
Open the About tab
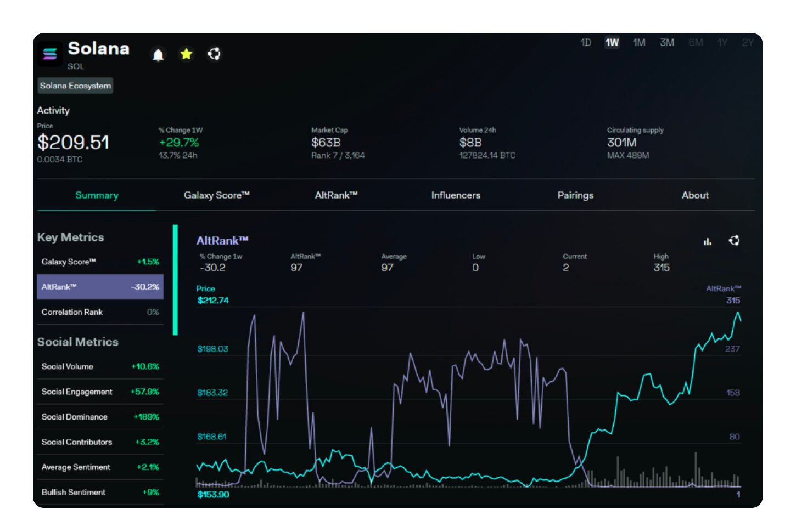click(x=695, y=195)
